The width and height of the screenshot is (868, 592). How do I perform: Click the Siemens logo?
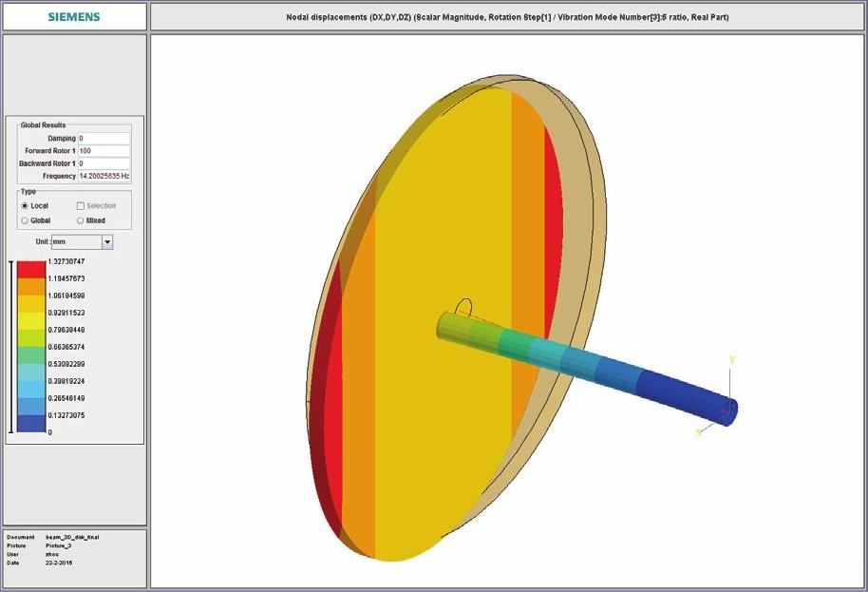[74, 17]
